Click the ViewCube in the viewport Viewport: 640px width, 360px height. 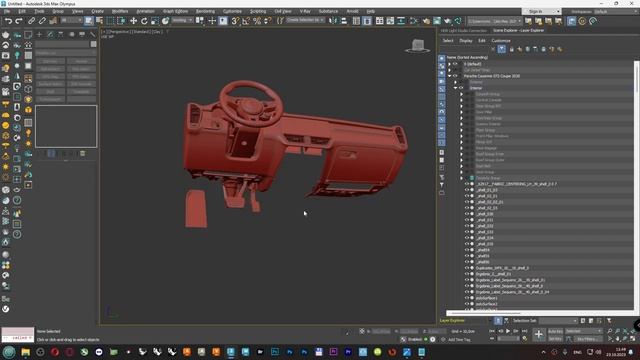click(417, 46)
